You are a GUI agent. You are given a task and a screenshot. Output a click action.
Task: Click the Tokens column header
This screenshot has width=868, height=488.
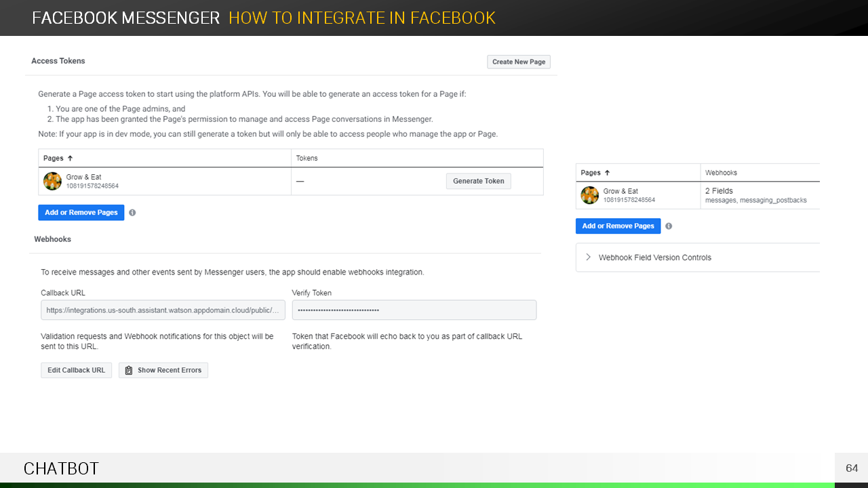coord(307,158)
